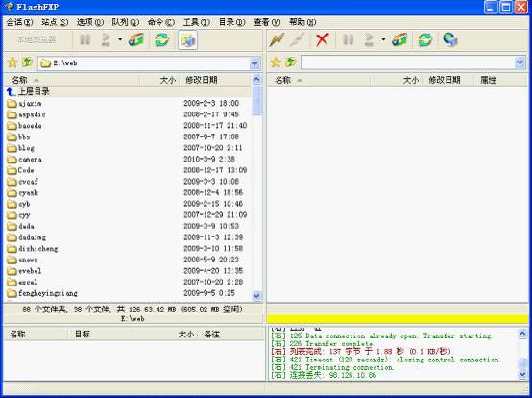Click the left pane favorites star icon
Screen dimensions: 532x398
[x=12, y=62]
